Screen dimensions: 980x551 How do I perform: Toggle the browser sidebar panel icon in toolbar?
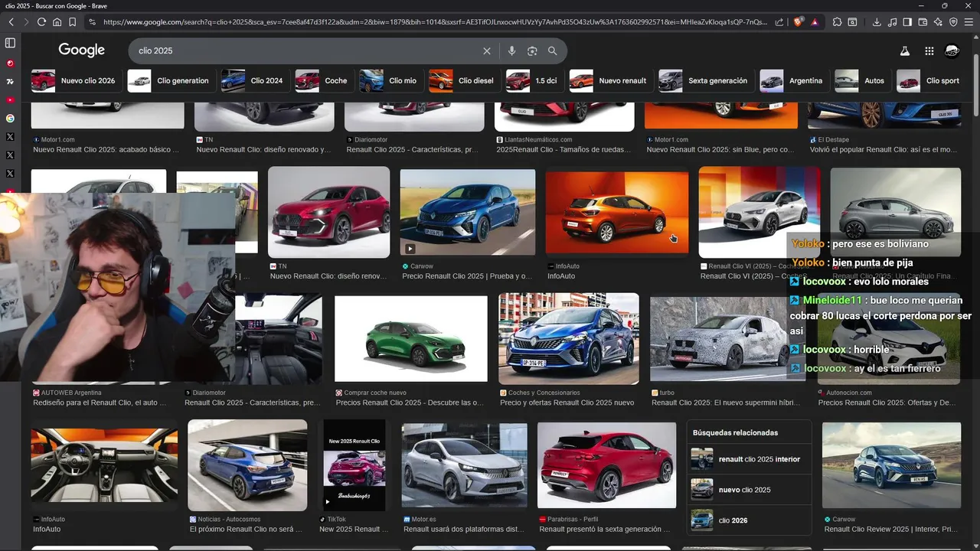tap(907, 22)
